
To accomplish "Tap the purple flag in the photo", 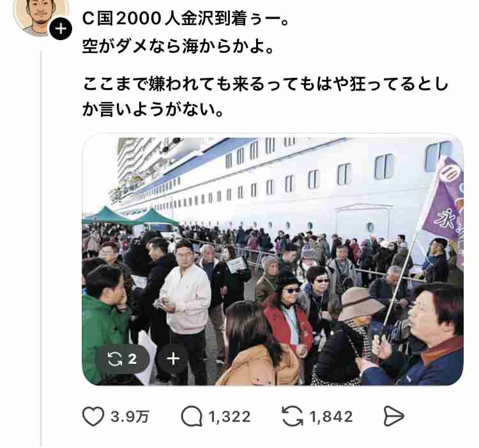I will (x=445, y=202).
